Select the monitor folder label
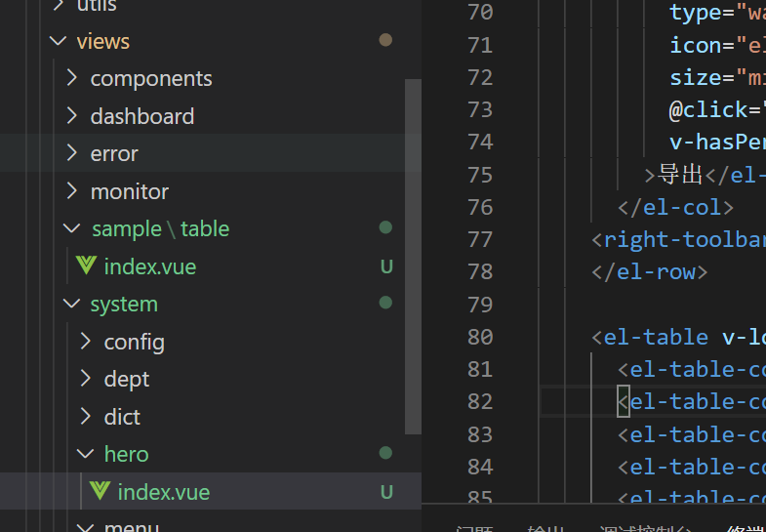This screenshot has height=532, width=766. tap(129, 191)
